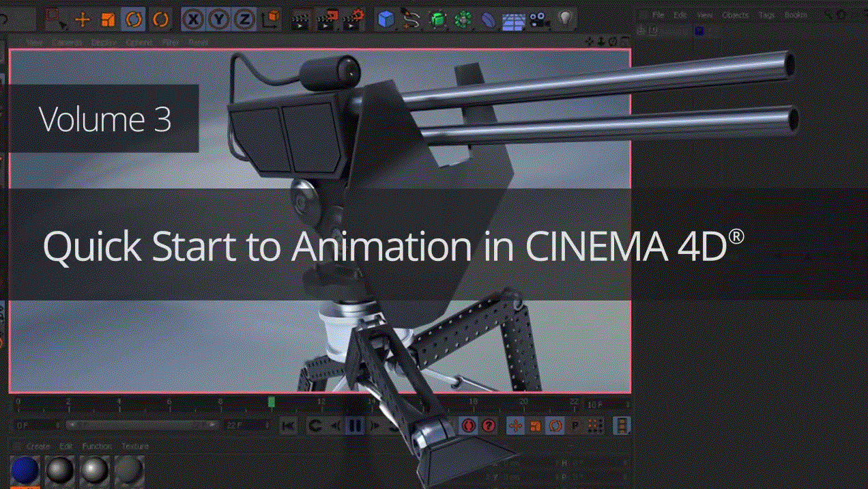Click the 0 F start frame field
Screen dimensions: 868x489
coord(37,425)
